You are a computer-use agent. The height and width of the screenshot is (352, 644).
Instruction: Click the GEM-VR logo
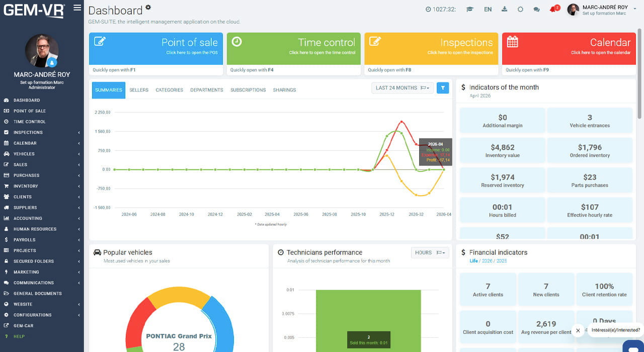[34, 10]
